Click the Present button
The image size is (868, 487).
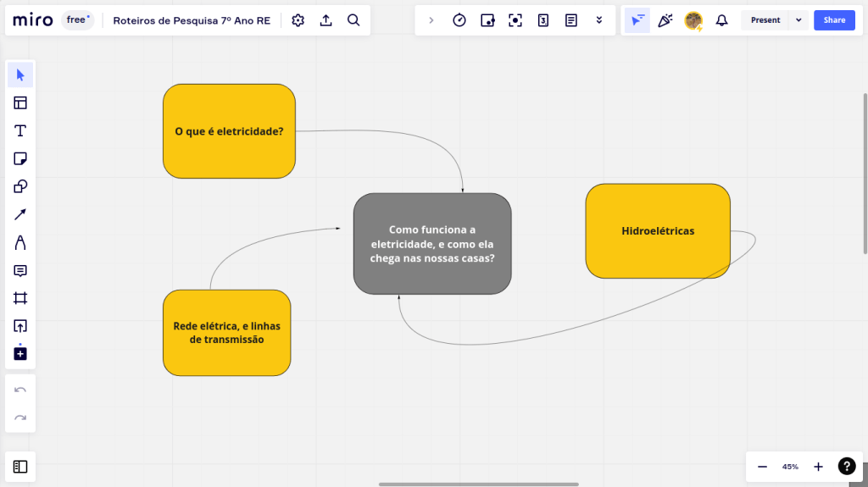pos(765,20)
